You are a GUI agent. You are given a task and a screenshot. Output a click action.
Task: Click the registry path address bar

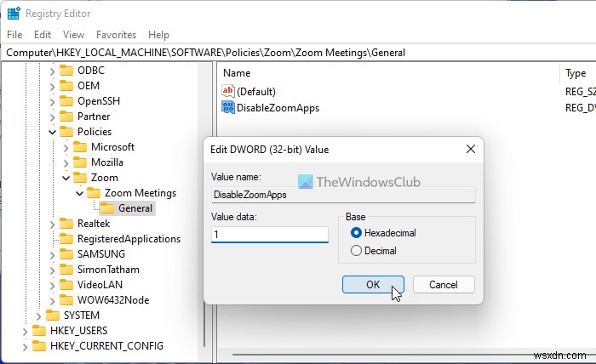(x=298, y=53)
